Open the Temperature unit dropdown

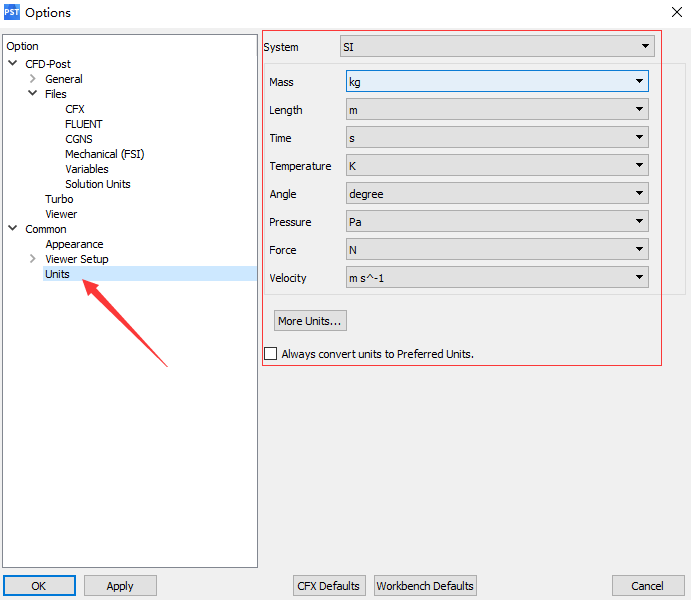[x=497, y=166]
